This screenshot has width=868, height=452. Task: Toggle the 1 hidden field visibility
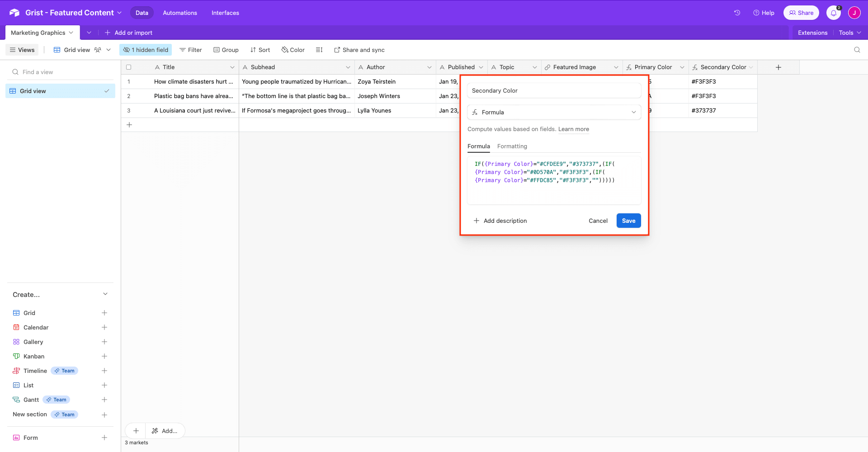(145, 50)
